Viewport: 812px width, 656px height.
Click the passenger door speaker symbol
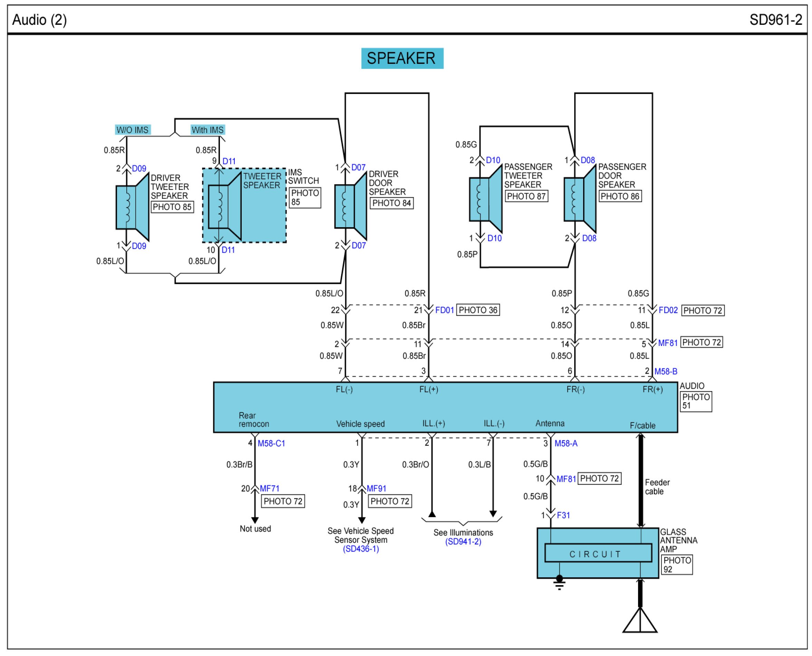[x=580, y=199]
